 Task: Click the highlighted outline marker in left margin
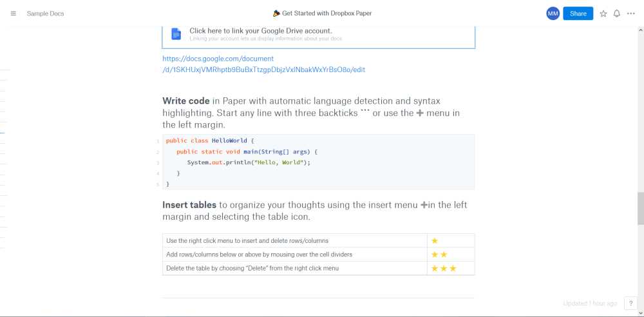(2, 133)
